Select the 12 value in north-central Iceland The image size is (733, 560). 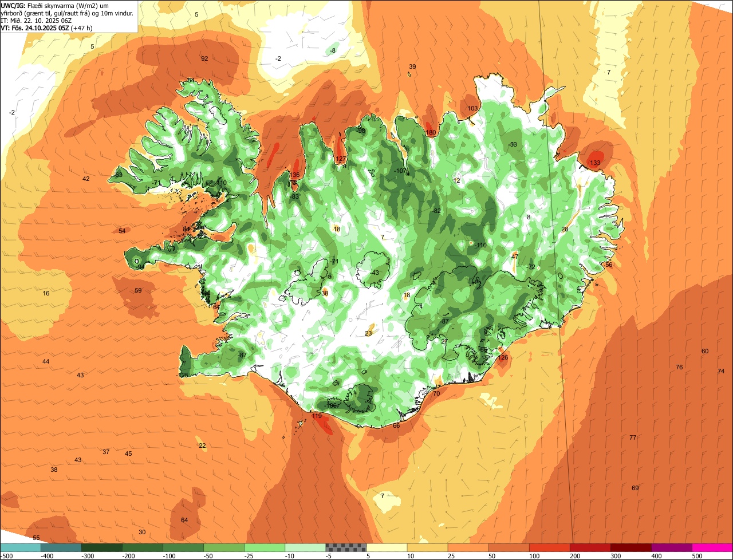456,180
